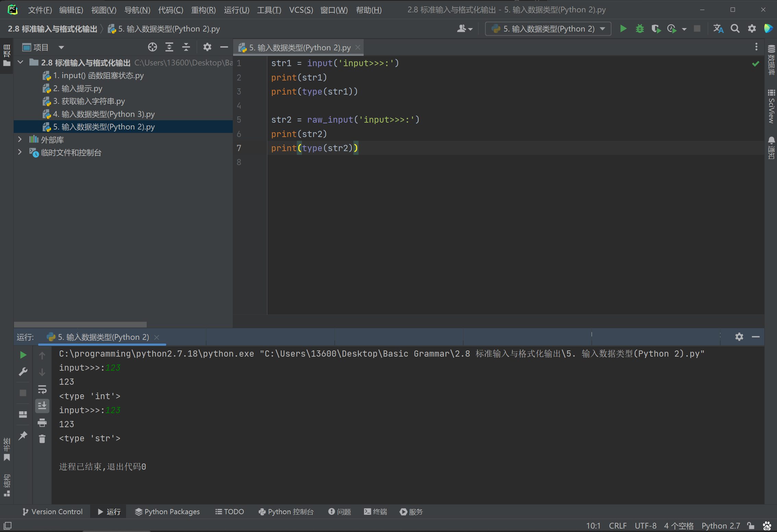This screenshot has height=532, width=777.
Task: Pin the run tab
Action: tap(23, 435)
